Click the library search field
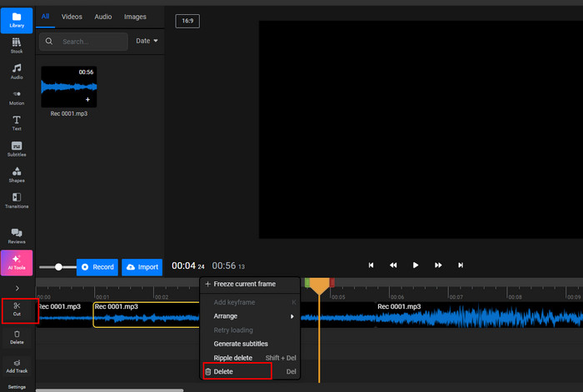583x392 pixels. point(83,42)
